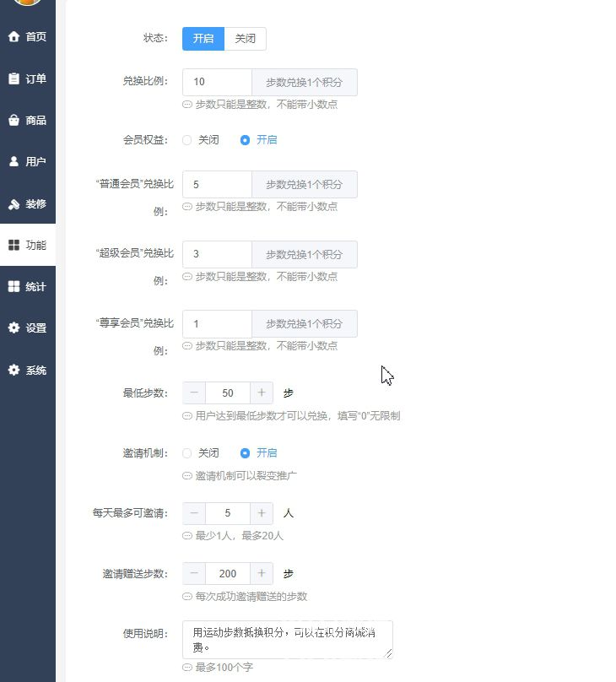The height and width of the screenshot is (682, 616).
Task: Click the 系统 gear icon
Action: click(x=14, y=370)
